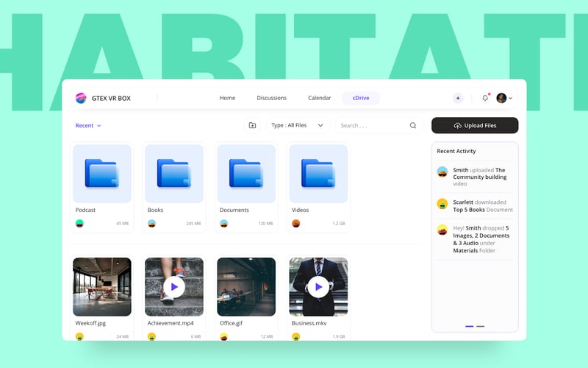
Task: Click the owner avatar on Podcast card
Action: (x=79, y=224)
